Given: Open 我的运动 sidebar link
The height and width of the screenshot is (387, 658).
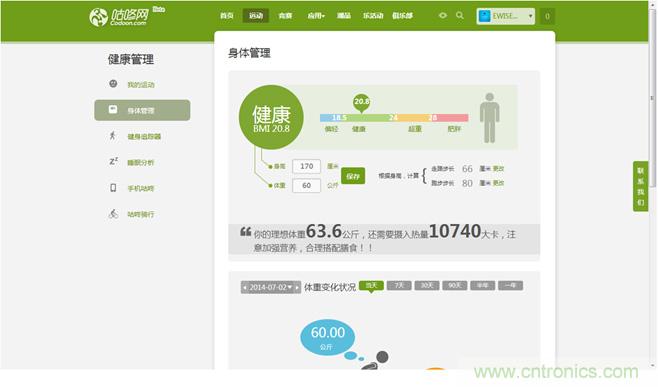Looking at the screenshot, I should click(141, 85).
